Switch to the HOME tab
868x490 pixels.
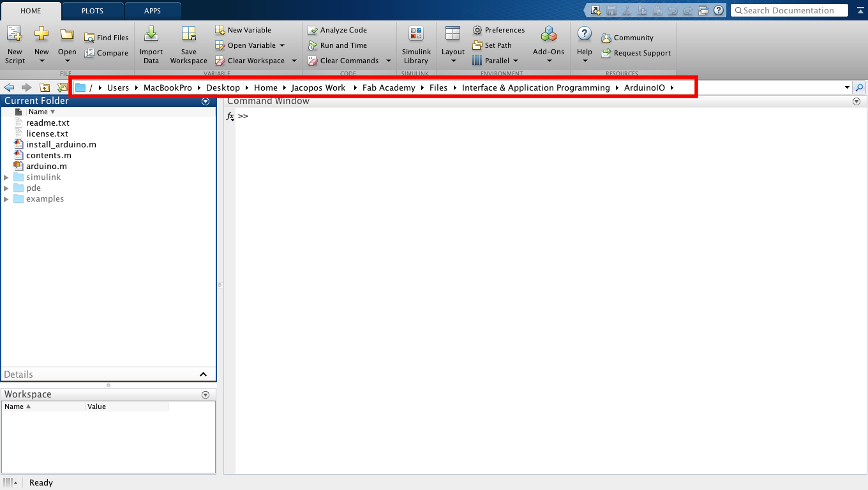click(31, 11)
